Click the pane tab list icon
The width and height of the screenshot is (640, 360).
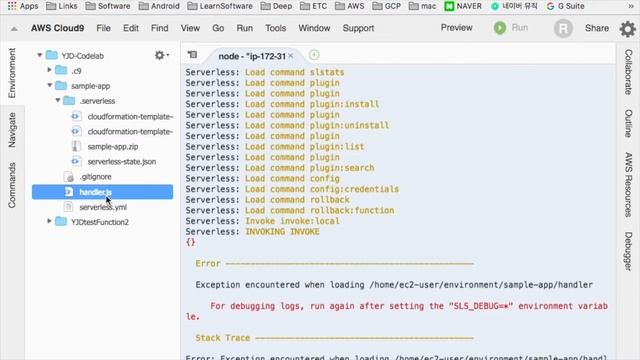coord(192,55)
